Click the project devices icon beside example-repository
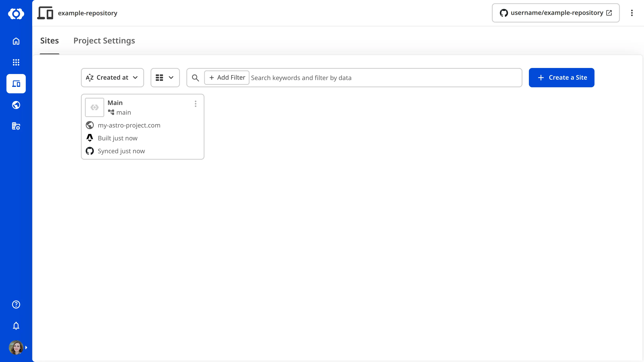The width and height of the screenshot is (644, 362). (x=45, y=13)
